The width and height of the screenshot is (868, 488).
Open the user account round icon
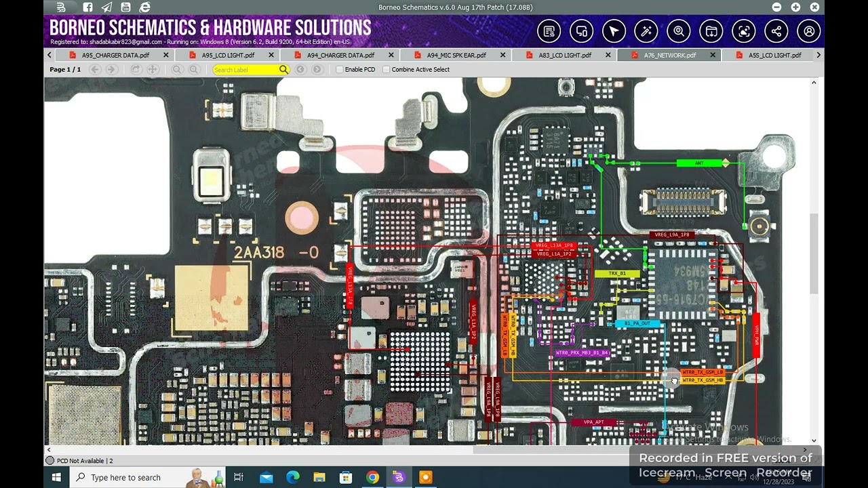click(809, 31)
